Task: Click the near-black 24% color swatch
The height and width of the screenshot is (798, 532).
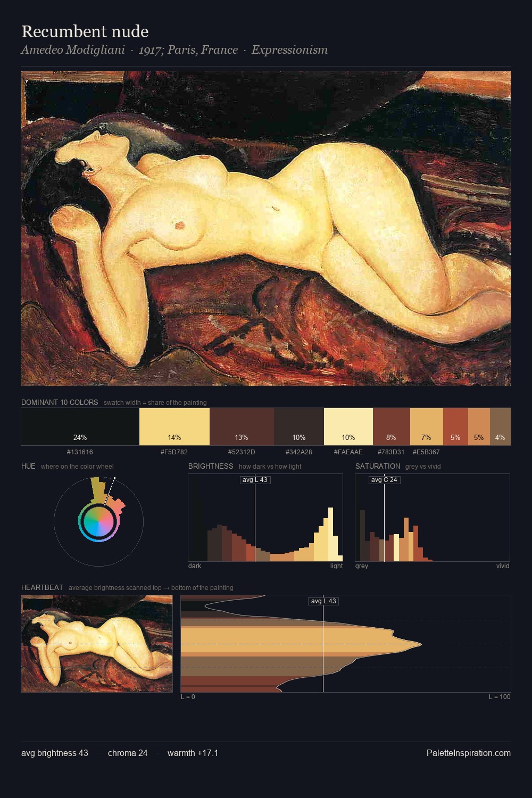Action: [x=80, y=427]
